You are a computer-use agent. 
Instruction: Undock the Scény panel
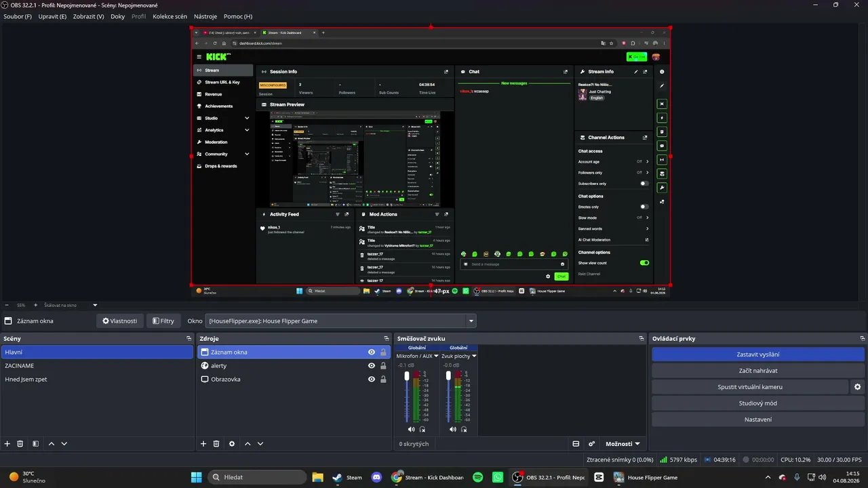189,338
